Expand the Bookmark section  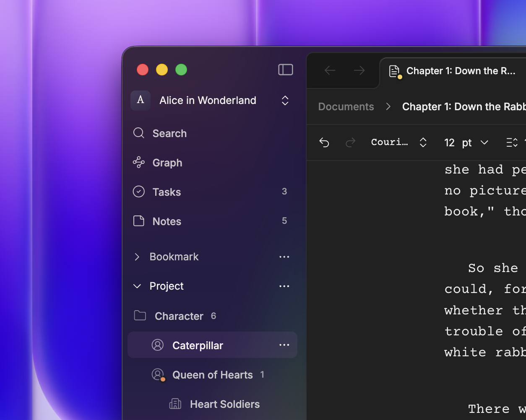coord(137,257)
